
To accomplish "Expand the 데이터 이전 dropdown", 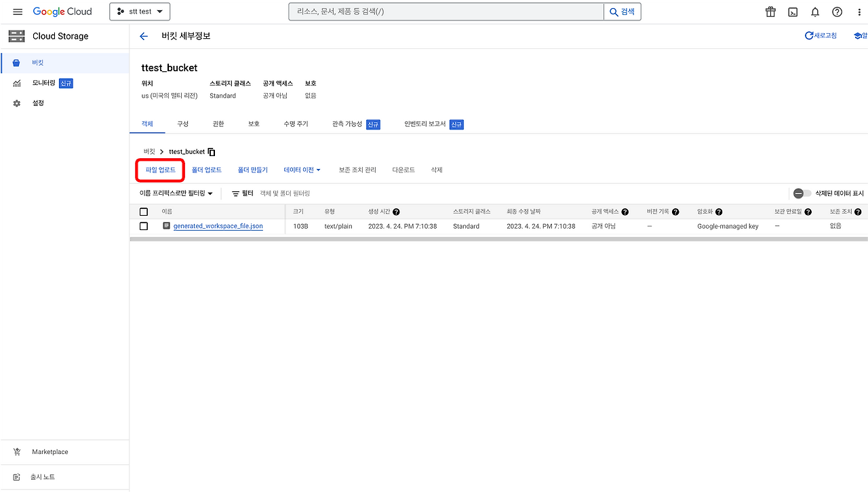I will pos(302,170).
